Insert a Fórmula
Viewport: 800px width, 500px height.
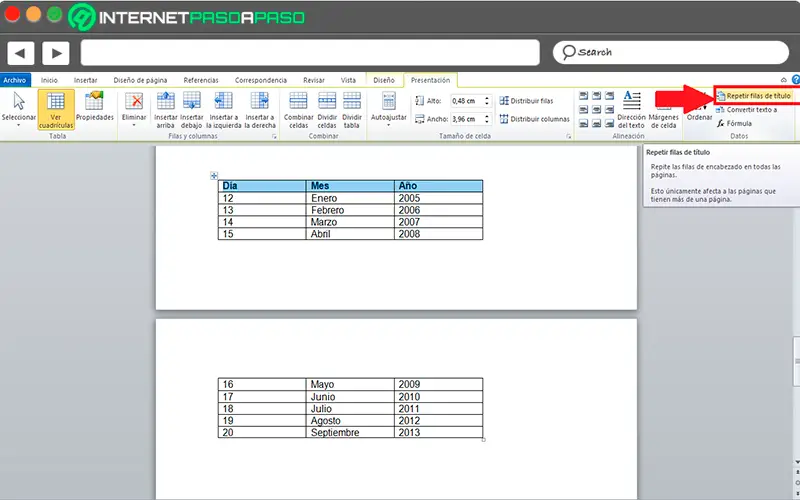pyautogui.click(x=734, y=123)
